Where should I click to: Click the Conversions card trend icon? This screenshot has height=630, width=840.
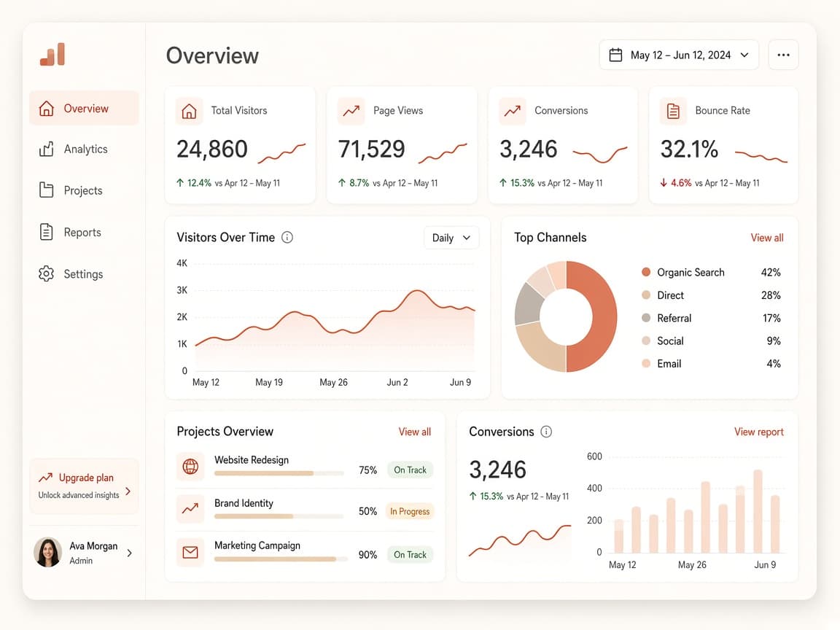tap(513, 111)
